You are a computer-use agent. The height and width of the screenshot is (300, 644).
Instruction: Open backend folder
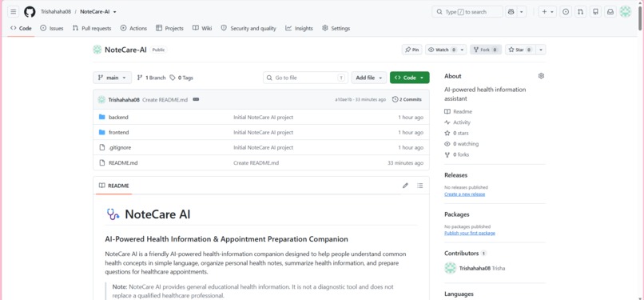pyautogui.click(x=118, y=117)
